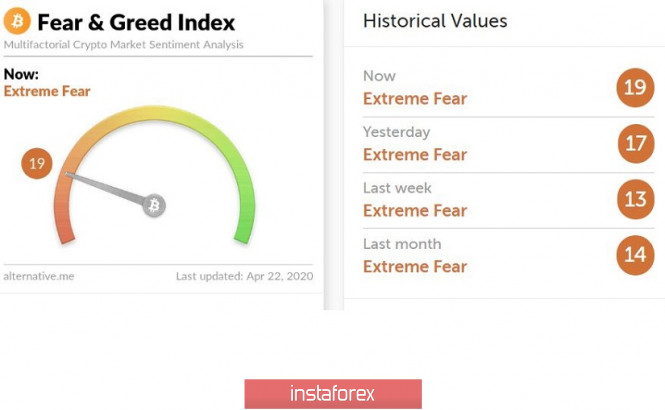Select the Historical Values heading
The image size is (665, 410).
tap(434, 21)
